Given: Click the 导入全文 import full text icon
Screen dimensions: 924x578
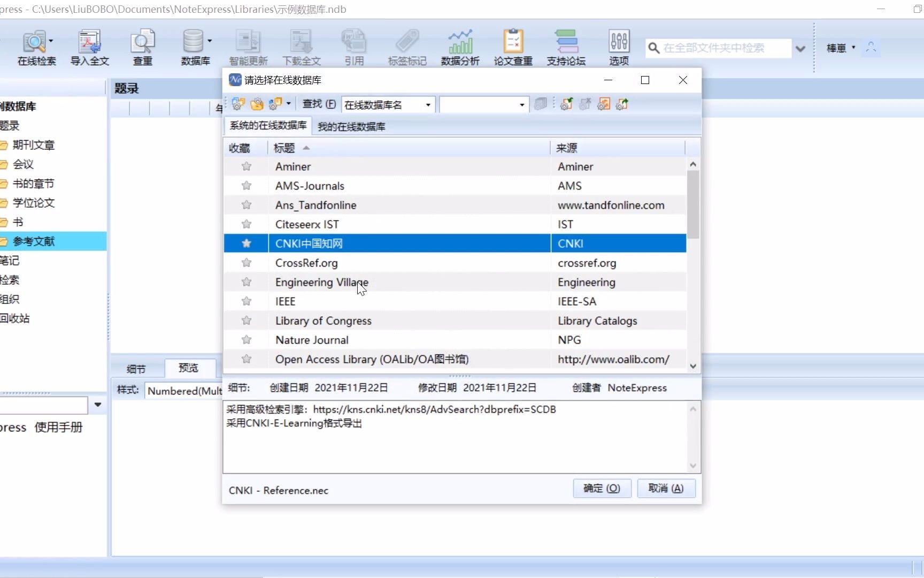Looking at the screenshot, I should [89, 47].
